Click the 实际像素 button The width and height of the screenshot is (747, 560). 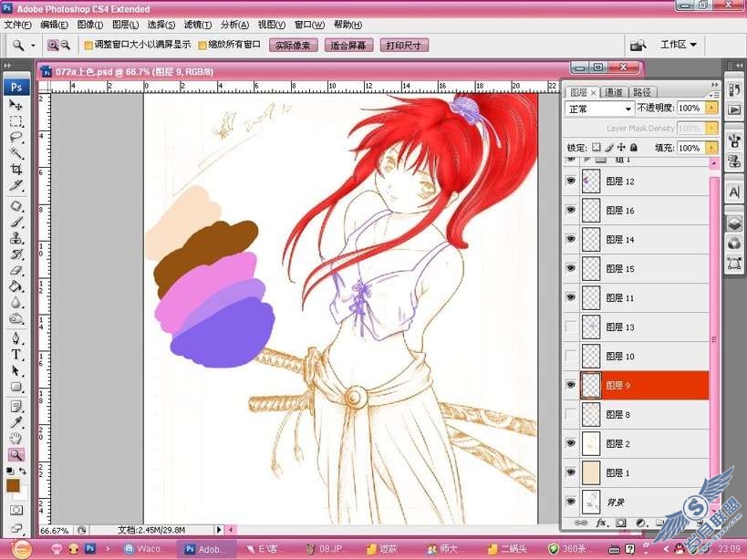pos(293,46)
